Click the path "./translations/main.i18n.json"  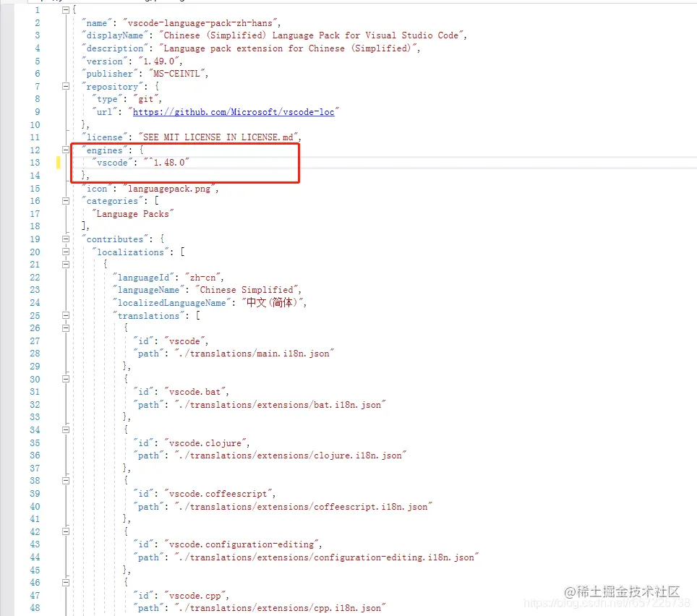click(x=255, y=354)
